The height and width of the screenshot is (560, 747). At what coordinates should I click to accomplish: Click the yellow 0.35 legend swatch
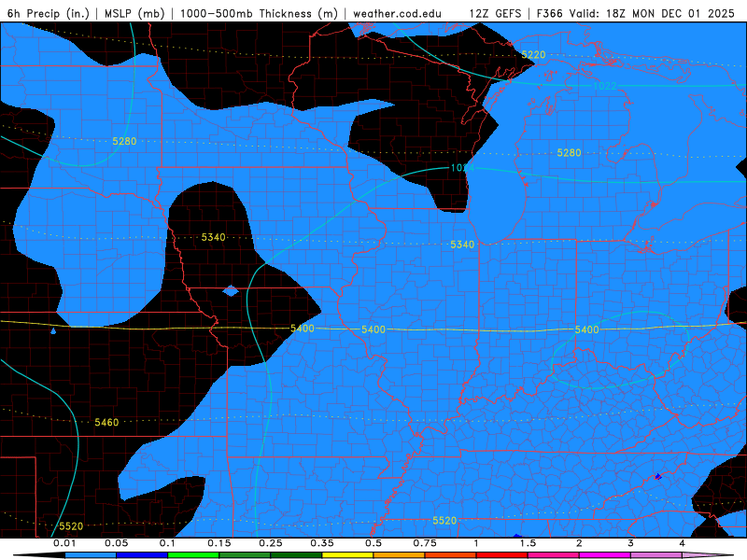pos(347,555)
